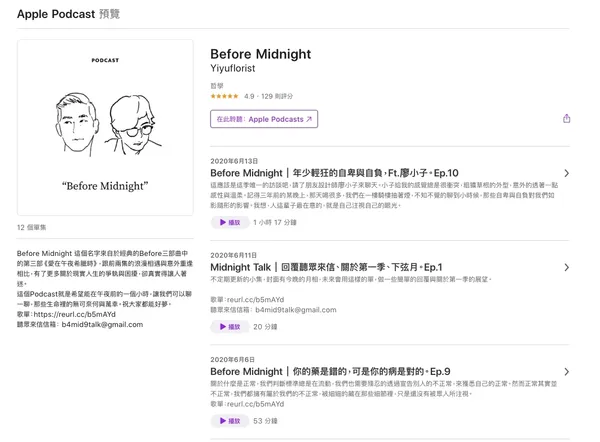Open Before Midnight Ep.9 episode title

[330, 372]
